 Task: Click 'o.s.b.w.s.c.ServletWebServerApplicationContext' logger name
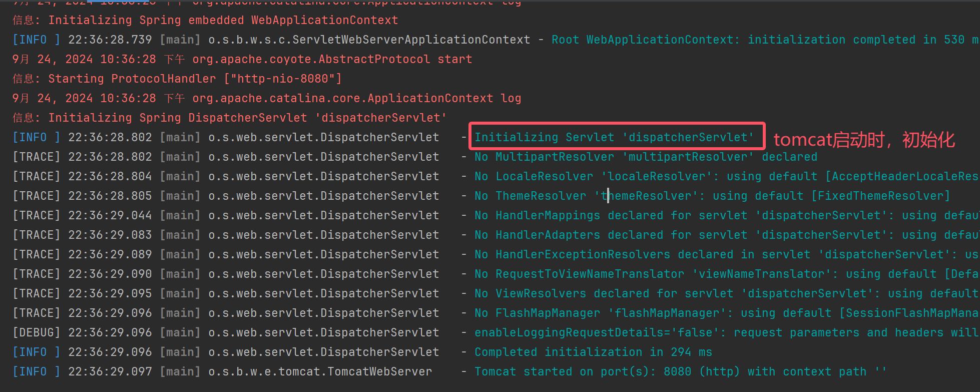[369, 40]
